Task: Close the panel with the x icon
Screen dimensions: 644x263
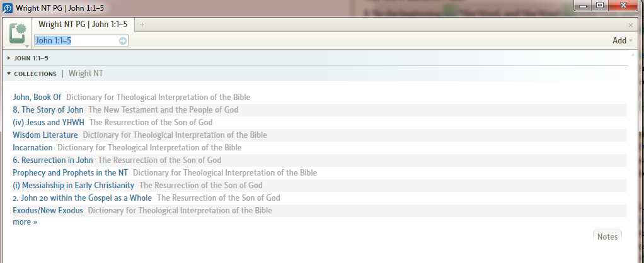Action: tap(631, 25)
